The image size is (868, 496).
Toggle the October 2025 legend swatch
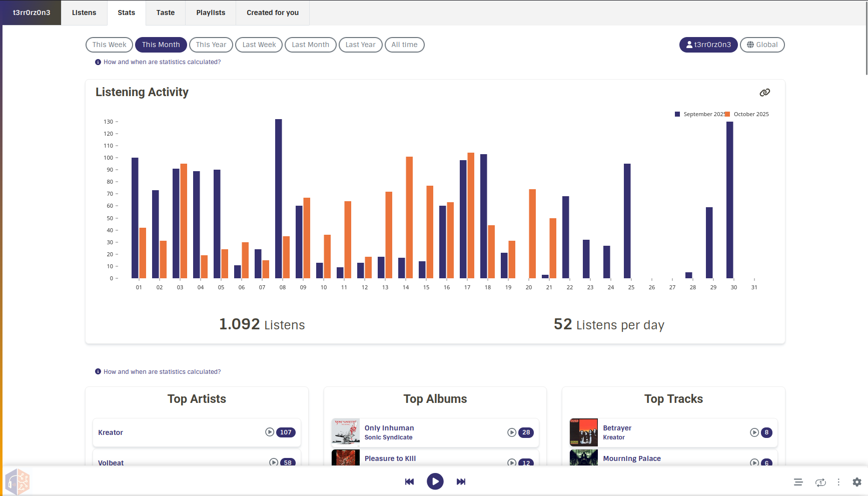(728, 114)
